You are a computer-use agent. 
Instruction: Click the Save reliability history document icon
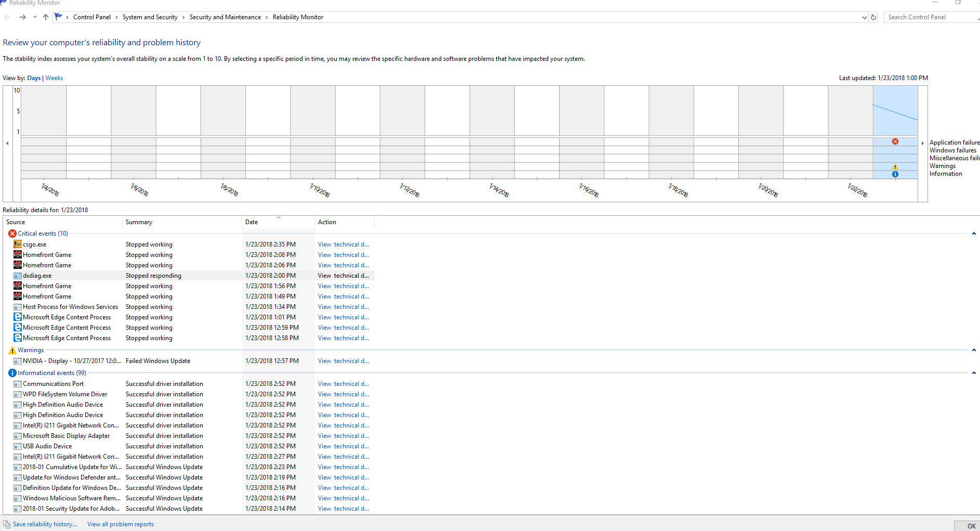[7, 524]
